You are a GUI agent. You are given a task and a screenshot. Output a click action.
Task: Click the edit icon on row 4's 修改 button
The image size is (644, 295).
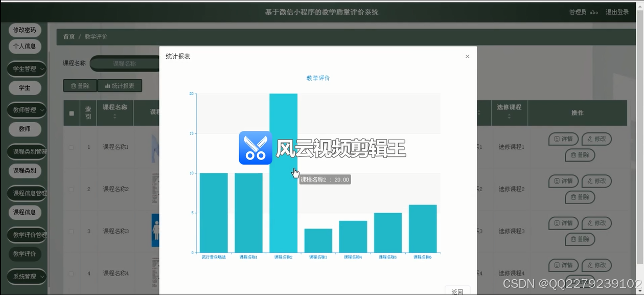tap(590, 265)
